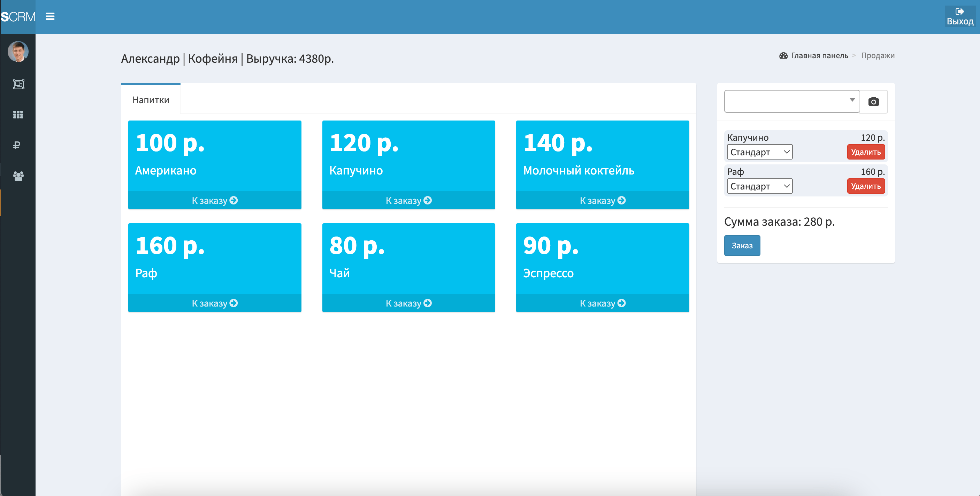Click the hamburger menu toggle icon
980x496 pixels.
[50, 16]
